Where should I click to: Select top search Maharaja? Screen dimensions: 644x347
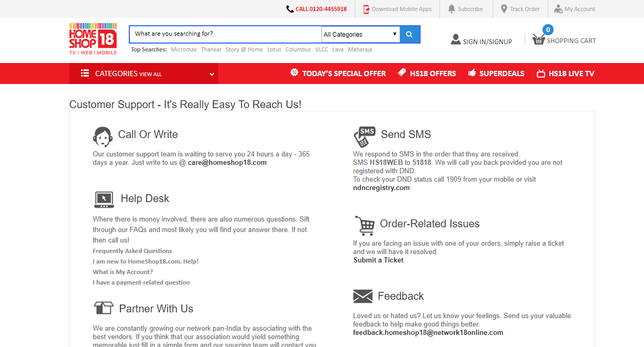click(x=360, y=49)
